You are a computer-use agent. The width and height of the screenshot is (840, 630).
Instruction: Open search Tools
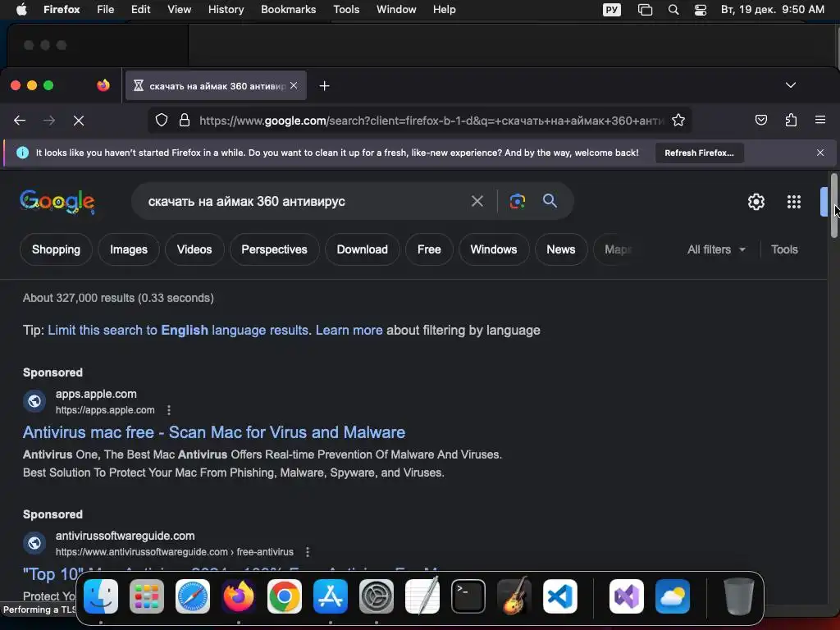pos(784,249)
